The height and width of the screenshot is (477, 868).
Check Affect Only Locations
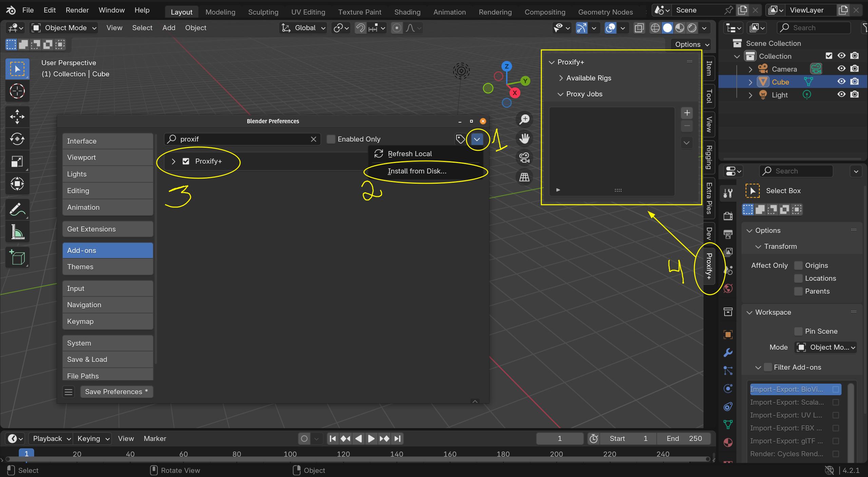[798, 278]
